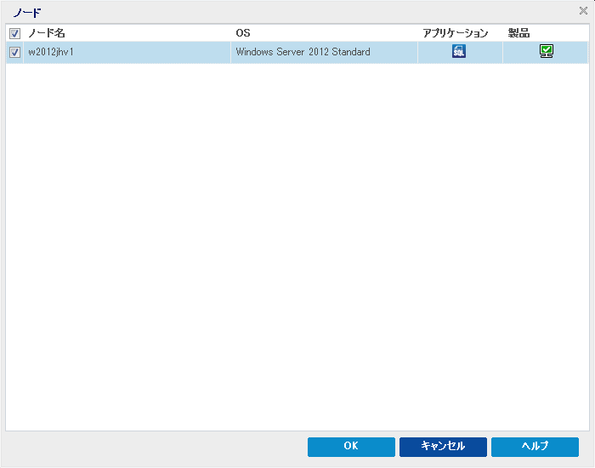This screenshot has height=468, width=595.
Task: Sort by the ノード名 column header
Action: [x=47, y=33]
